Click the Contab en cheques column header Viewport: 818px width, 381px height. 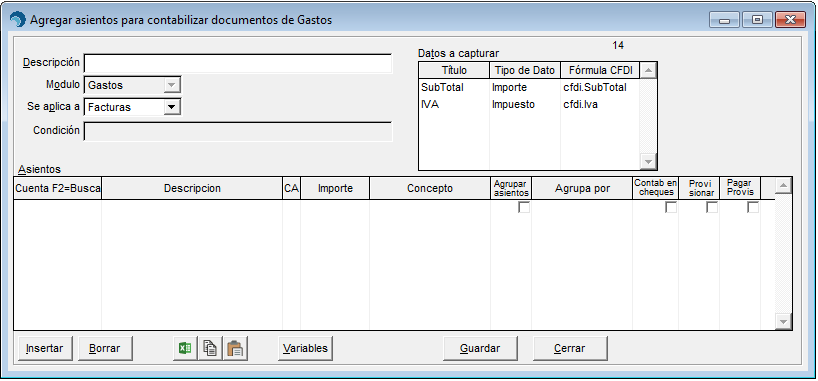click(x=655, y=188)
